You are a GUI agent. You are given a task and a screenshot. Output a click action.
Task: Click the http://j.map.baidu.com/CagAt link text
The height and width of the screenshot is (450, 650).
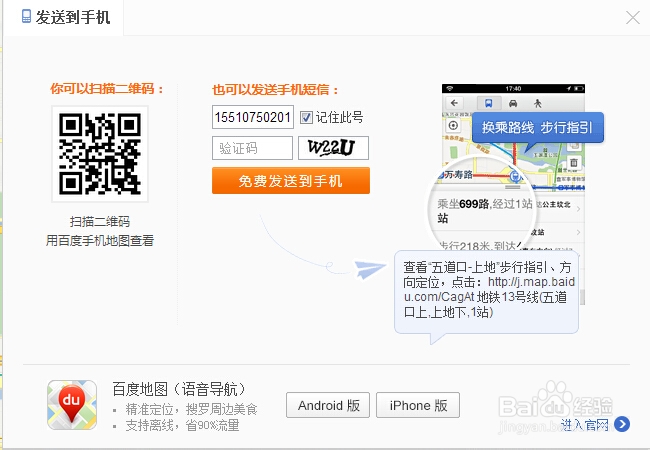pyautogui.click(x=489, y=289)
